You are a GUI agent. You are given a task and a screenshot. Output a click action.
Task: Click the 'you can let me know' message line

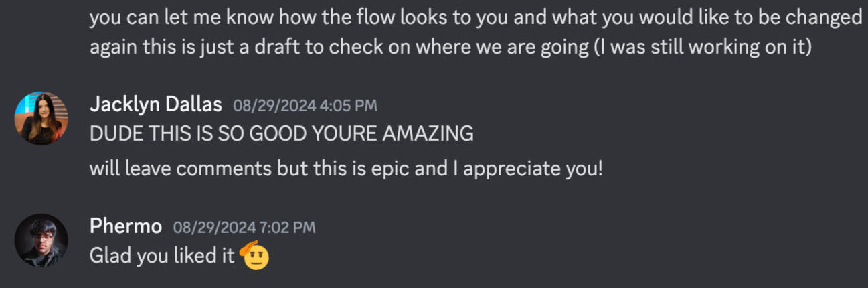click(x=475, y=17)
